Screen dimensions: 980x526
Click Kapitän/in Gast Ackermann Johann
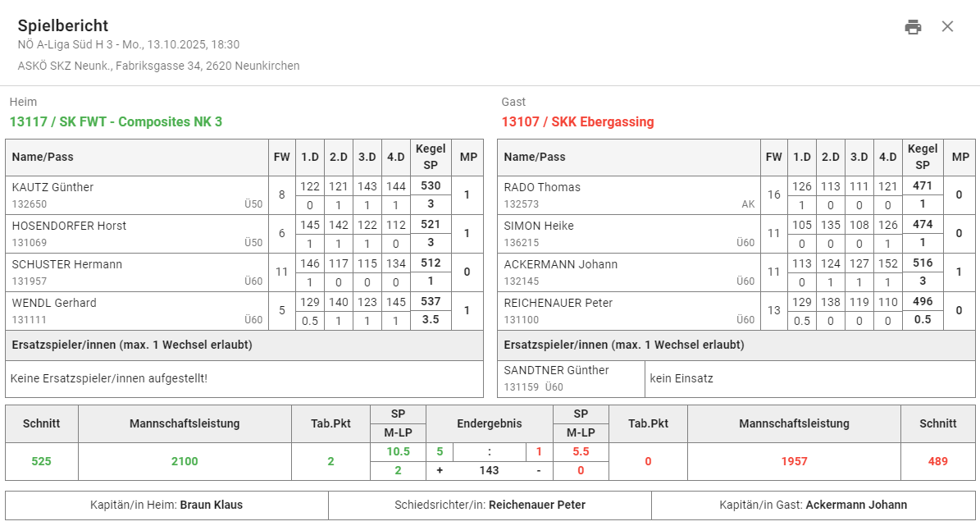(x=814, y=505)
